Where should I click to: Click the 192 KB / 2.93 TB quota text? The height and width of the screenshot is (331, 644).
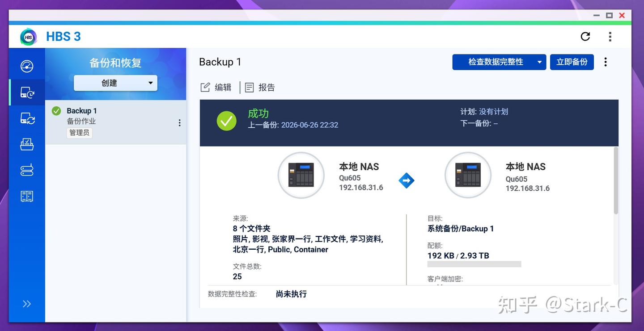pyautogui.click(x=458, y=256)
